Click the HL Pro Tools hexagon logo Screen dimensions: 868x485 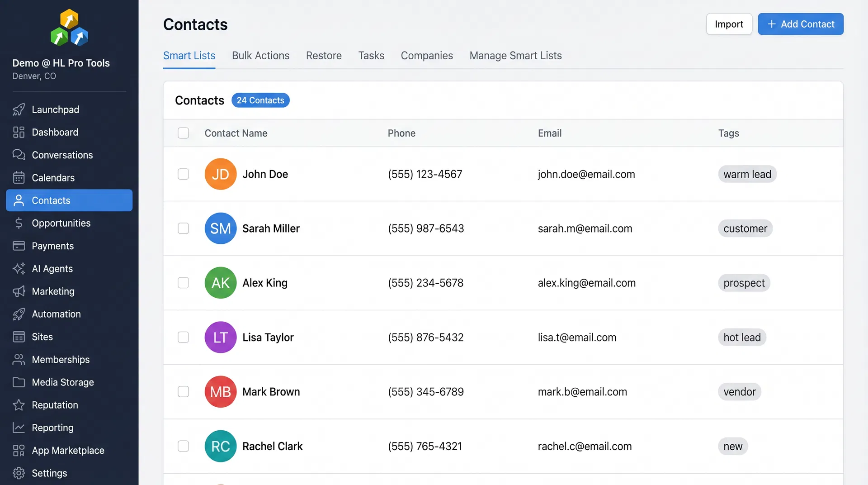pos(69,28)
